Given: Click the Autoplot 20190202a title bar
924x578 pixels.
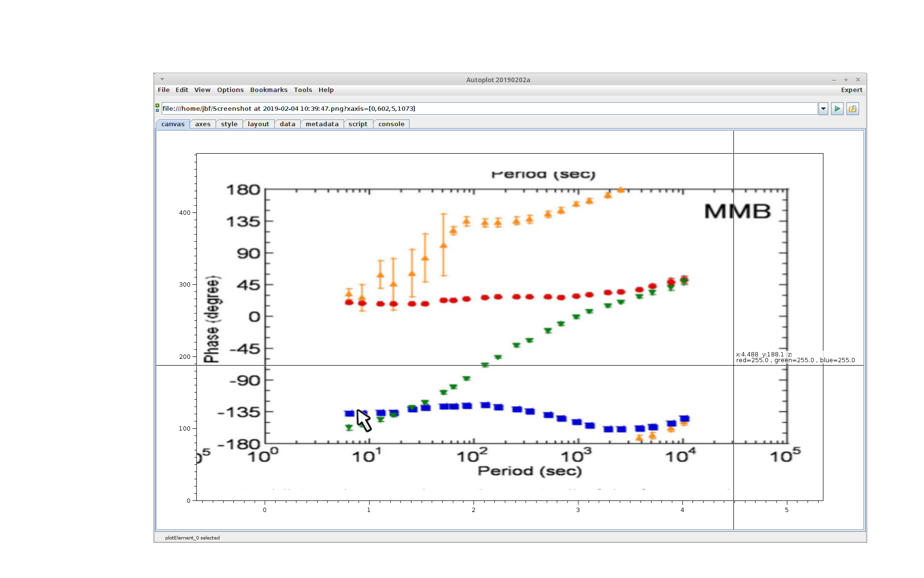Looking at the screenshot, I should (498, 80).
